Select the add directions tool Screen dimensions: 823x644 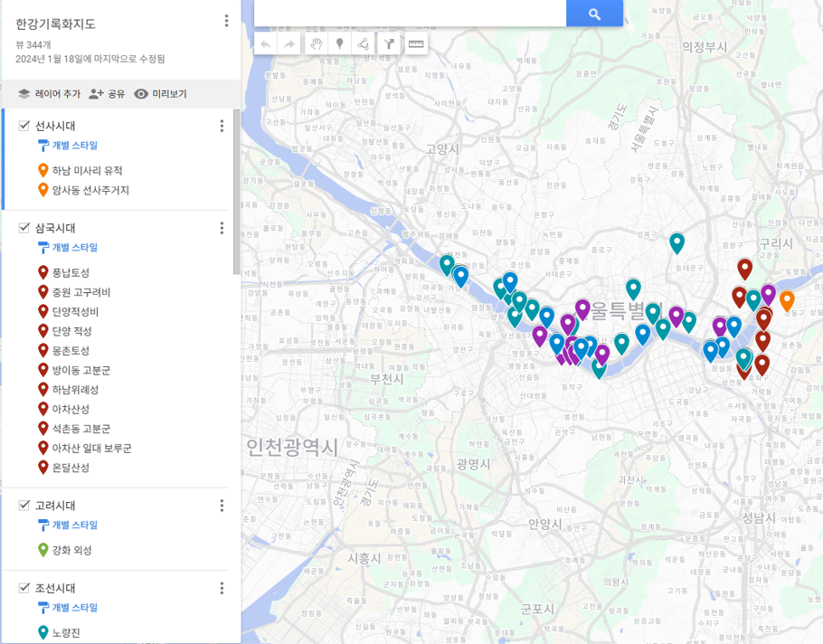point(390,43)
